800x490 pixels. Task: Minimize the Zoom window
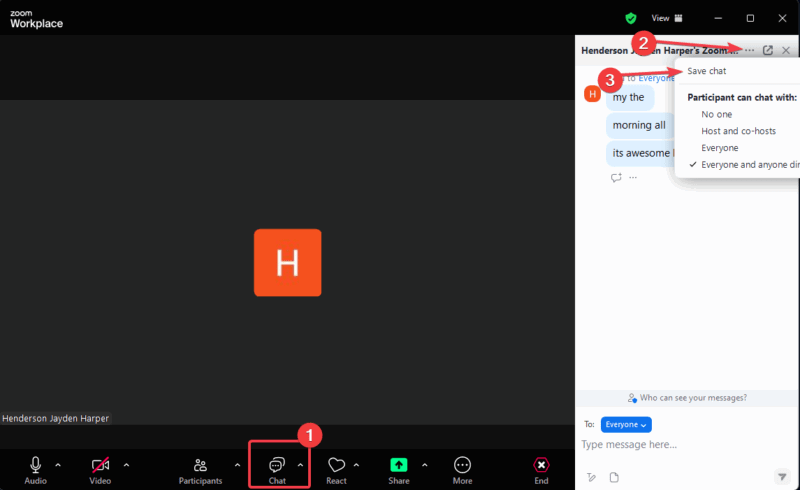(718, 18)
